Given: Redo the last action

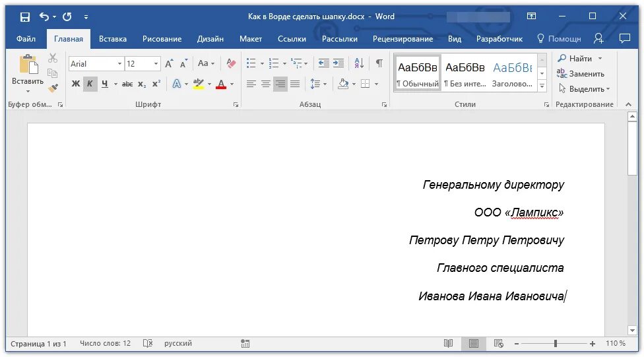Looking at the screenshot, I should coord(67,16).
